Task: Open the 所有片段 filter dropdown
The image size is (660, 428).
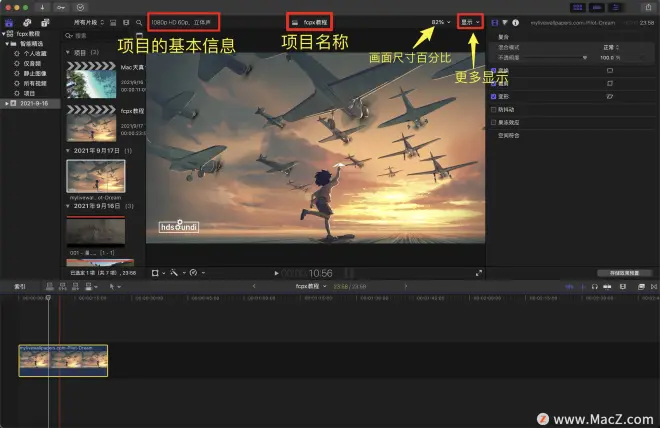Action: coord(88,23)
